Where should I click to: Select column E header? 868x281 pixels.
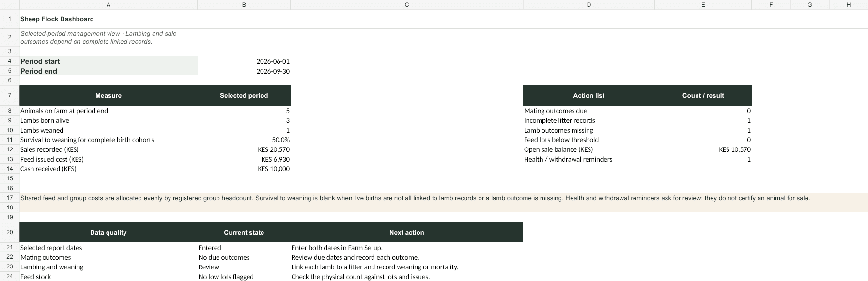point(703,5)
